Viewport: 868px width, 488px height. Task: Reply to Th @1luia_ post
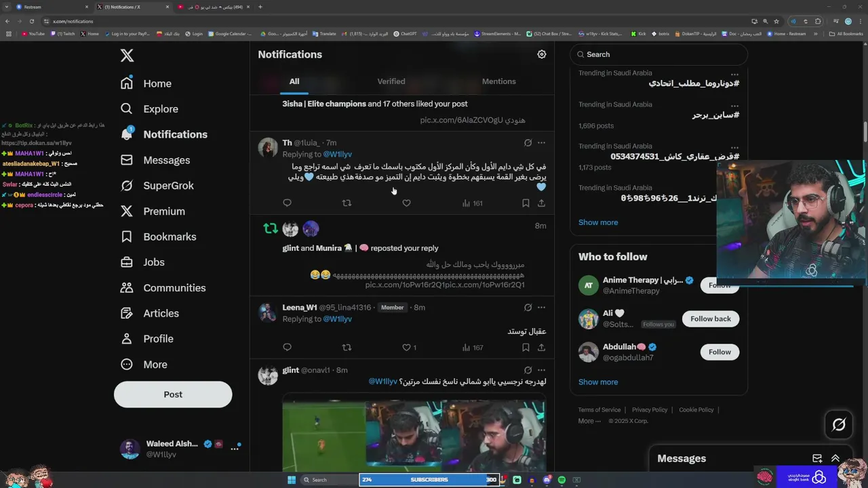[287, 203]
